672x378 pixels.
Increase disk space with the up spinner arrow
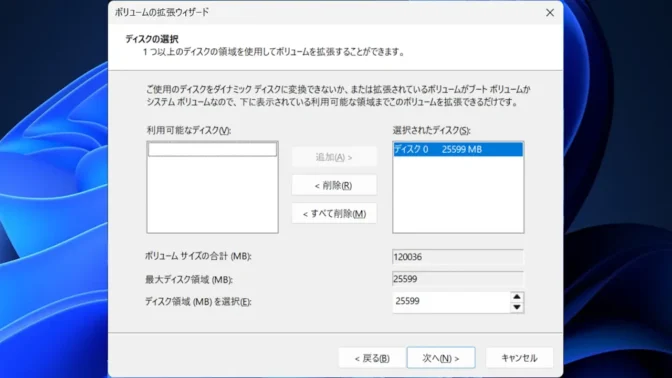[x=517, y=297]
